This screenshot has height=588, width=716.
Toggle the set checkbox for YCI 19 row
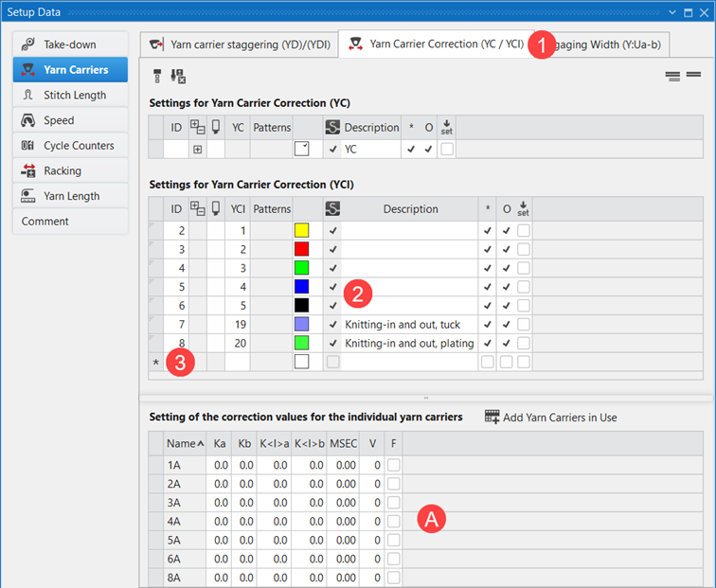pyautogui.click(x=523, y=325)
